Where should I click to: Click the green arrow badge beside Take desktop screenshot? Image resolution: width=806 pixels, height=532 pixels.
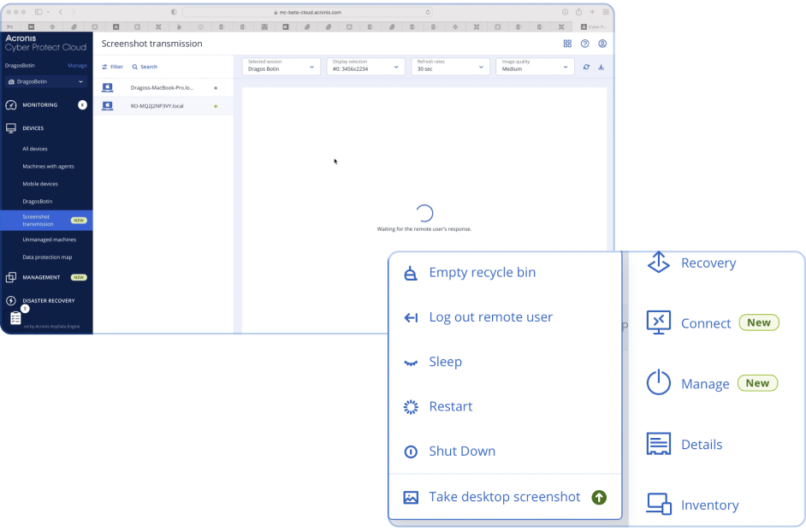point(599,497)
